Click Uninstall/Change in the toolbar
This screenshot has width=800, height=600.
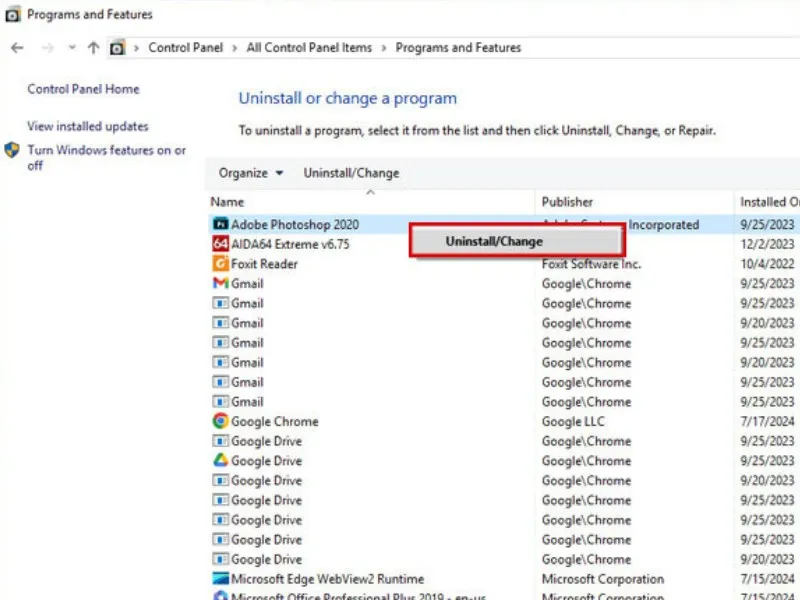[351, 173]
